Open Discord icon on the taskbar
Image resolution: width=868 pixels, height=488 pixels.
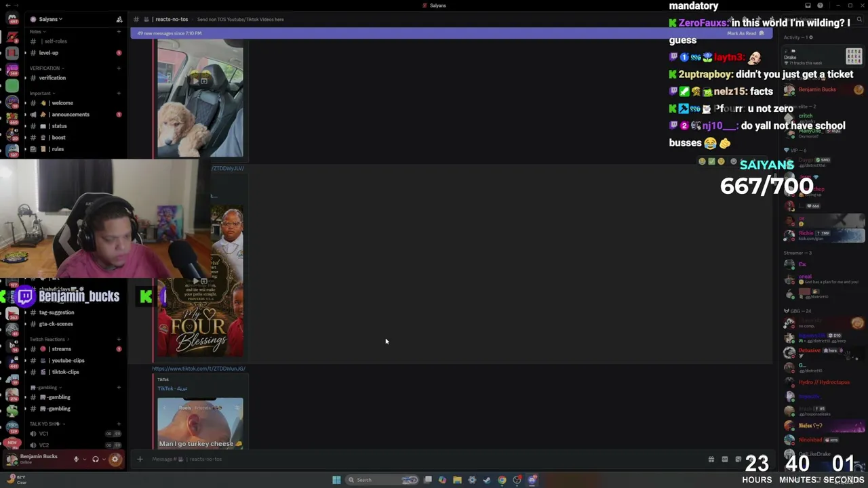tap(532, 480)
